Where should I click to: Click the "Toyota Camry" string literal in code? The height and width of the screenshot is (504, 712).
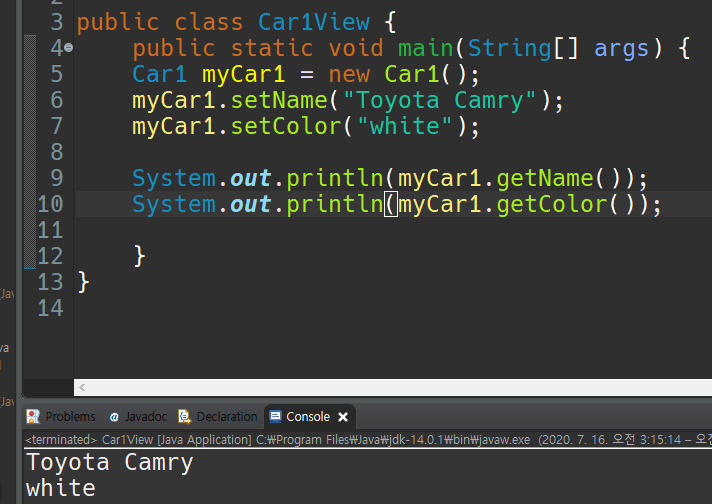coord(440,100)
